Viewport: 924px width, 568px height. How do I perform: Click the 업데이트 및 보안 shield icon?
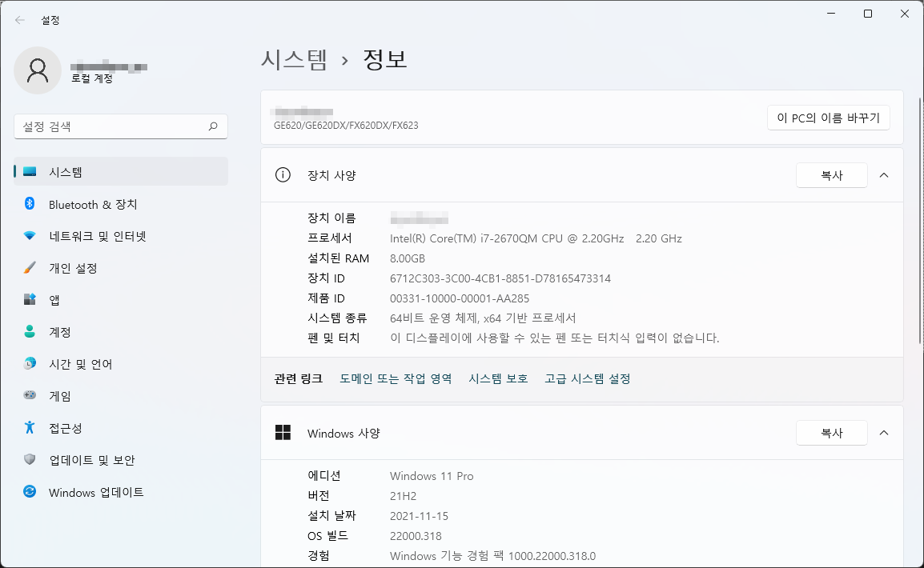tap(30, 460)
